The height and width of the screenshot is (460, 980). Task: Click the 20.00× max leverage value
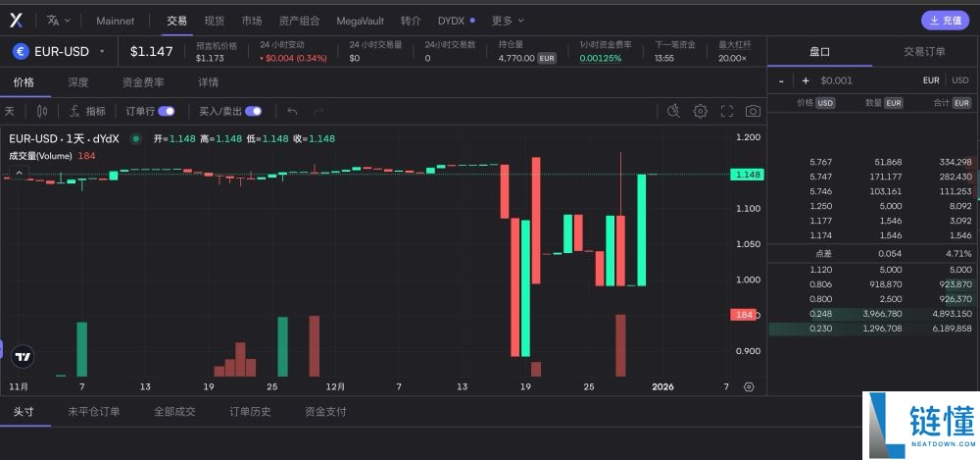click(x=732, y=58)
